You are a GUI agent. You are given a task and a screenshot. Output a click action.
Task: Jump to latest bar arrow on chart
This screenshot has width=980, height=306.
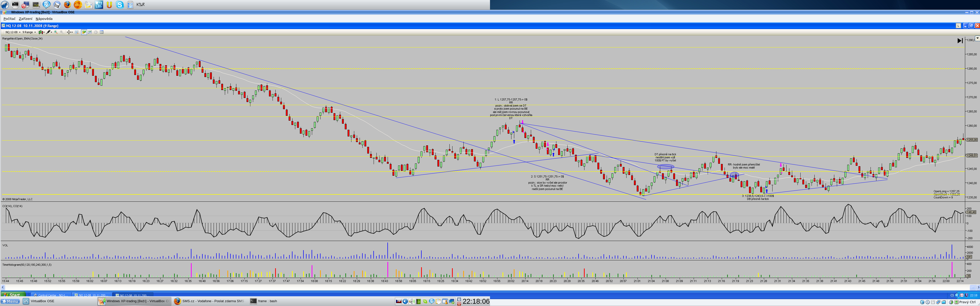pyautogui.click(x=960, y=41)
